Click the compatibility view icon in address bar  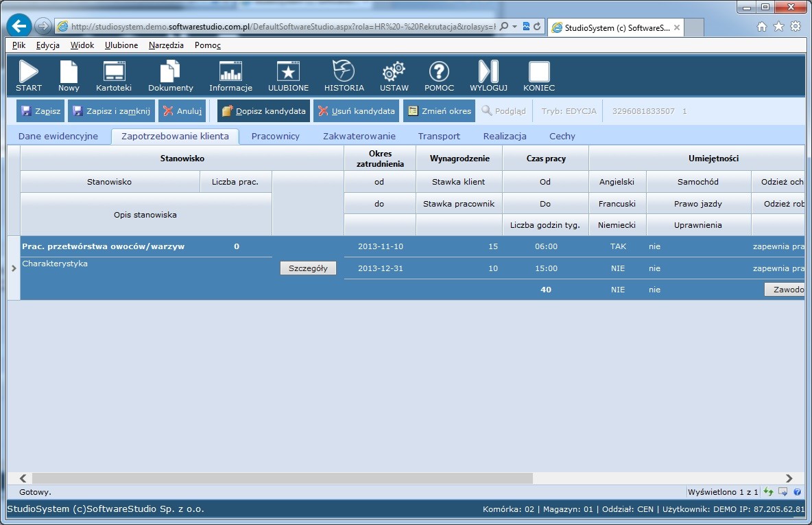tap(526, 26)
